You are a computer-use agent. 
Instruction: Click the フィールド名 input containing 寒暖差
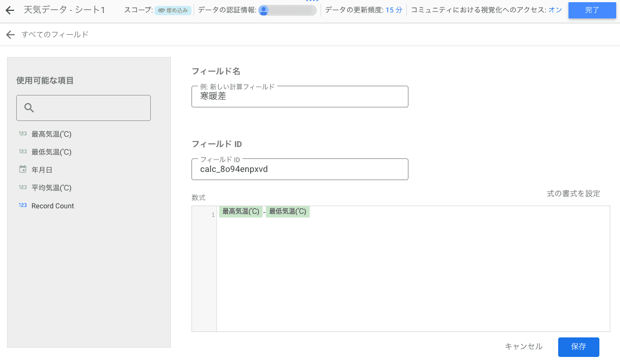[x=299, y=97]
